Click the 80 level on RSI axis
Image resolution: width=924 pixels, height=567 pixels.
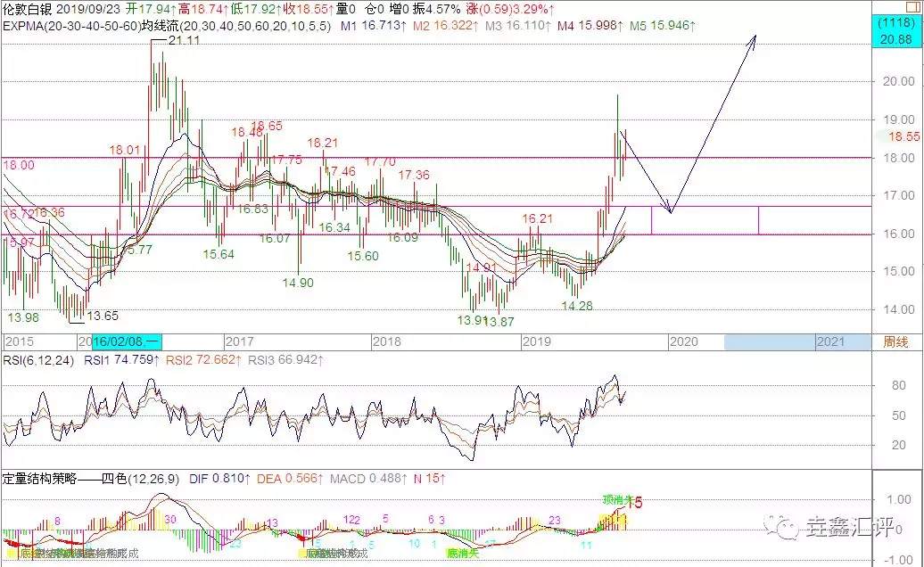[899, 386]
